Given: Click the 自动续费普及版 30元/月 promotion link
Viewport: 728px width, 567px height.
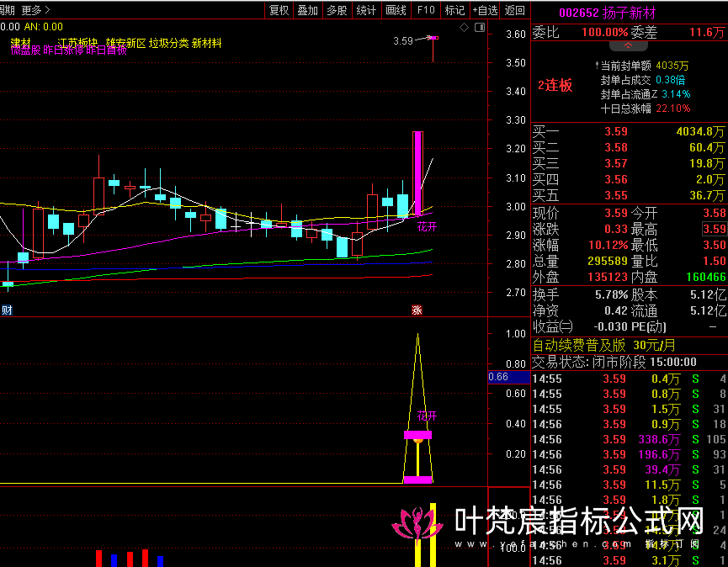Looking at the screenshot, I should [x=604, y=345].
